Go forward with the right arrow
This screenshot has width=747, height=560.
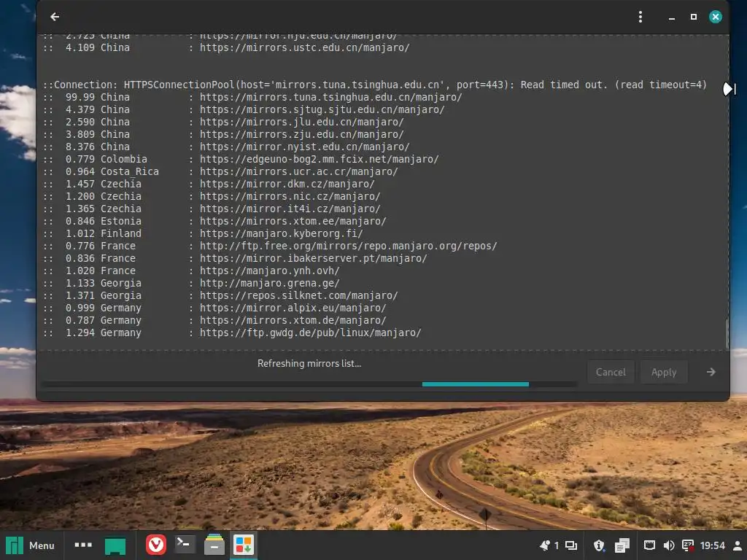pyautogui.click(x=711, y=372)
